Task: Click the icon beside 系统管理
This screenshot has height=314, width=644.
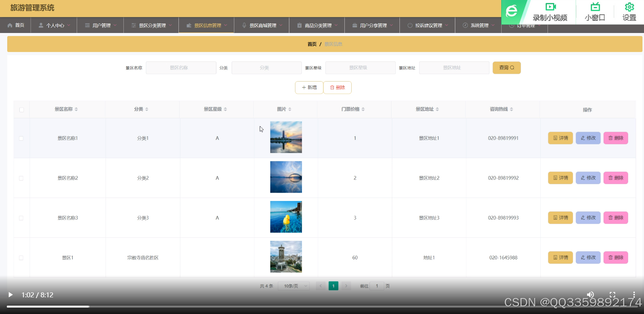Action: click(465, 25)
